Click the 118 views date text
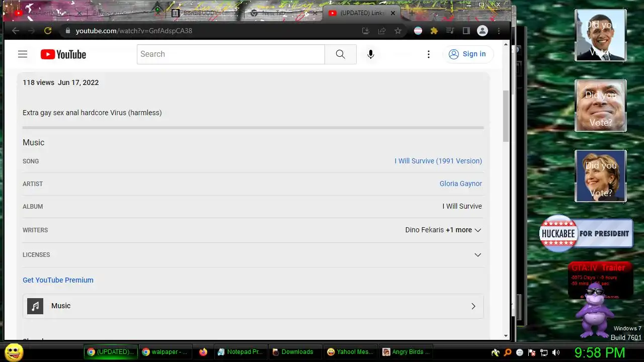 coord(60,82)
